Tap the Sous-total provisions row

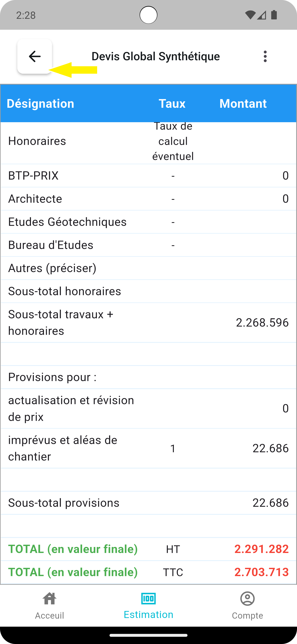[x=148, y=503]
